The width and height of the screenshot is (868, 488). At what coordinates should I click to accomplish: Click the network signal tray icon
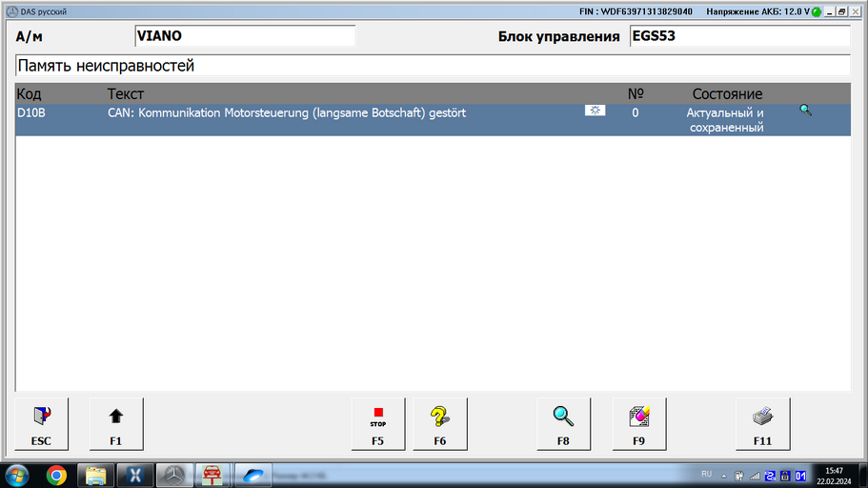[x=755, y=476]
